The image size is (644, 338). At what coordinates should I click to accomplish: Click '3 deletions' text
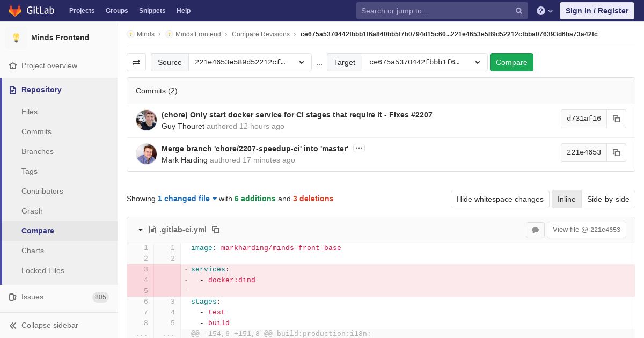point(313,199)
